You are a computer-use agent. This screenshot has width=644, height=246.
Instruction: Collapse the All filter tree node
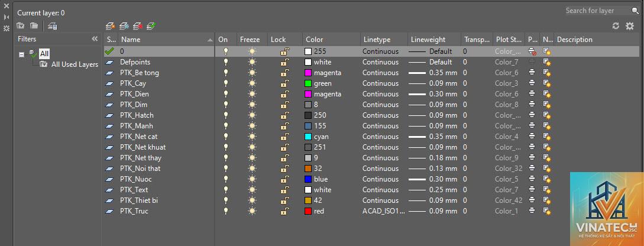pyautogui.click(x=22, y=54)
